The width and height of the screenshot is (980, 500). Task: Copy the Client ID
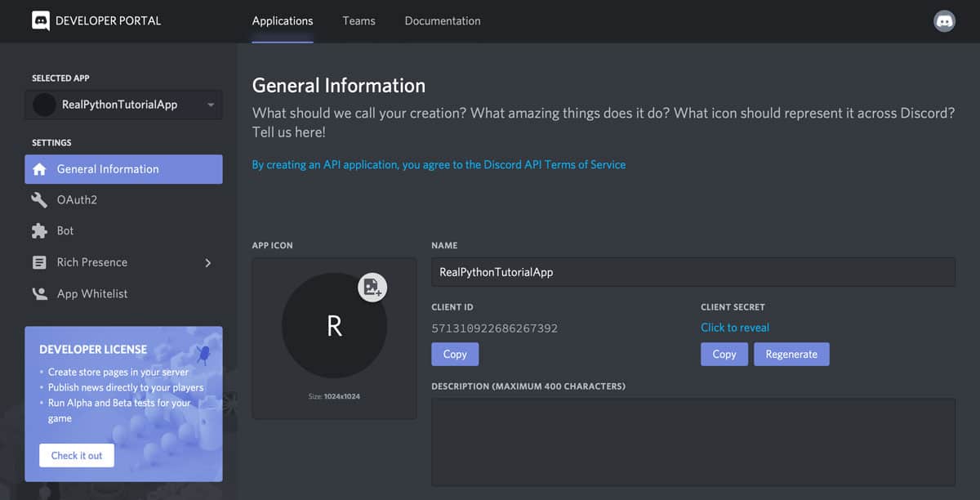[455, 354]
